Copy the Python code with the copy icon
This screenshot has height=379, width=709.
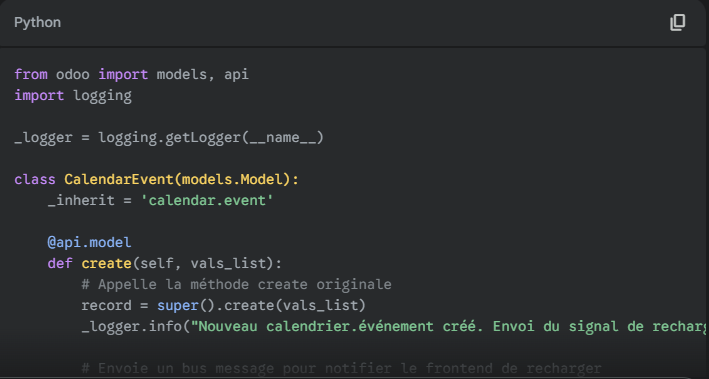677,22
